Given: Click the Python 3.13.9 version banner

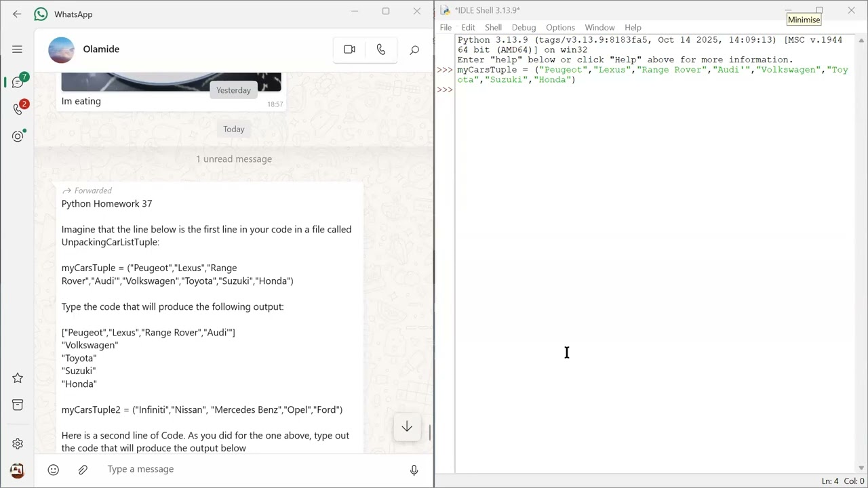Looking at the screenshot, I should (650, 45).
